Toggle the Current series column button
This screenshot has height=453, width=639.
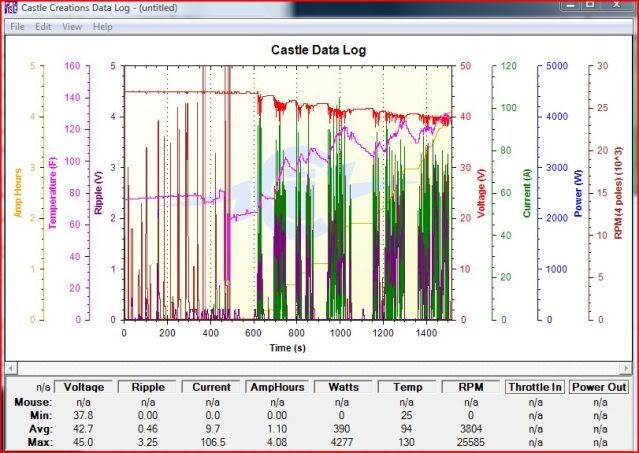(212, 386)
